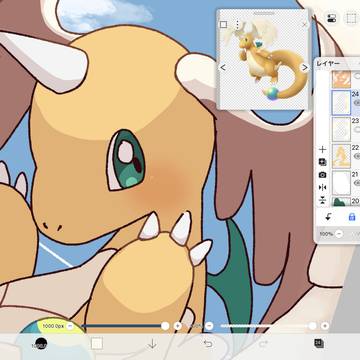Toggle visibility of layer 22
This screenshot has width=360, height=360.
357,156
